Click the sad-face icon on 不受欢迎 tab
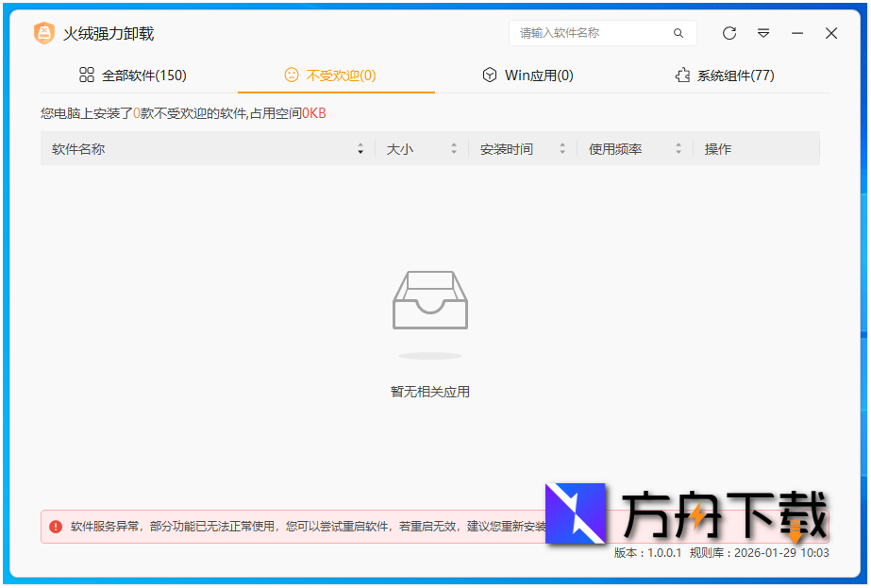 [x=291, y=75]
